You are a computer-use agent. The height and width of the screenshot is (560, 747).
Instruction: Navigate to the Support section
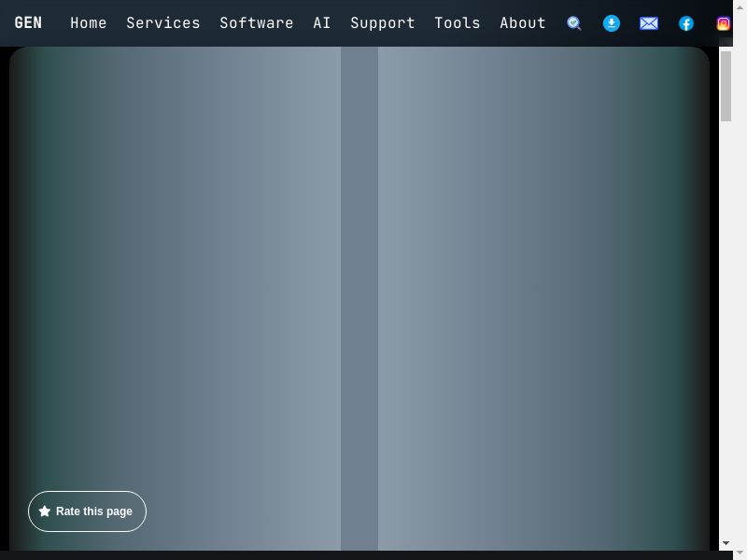[x=383, y=23]
